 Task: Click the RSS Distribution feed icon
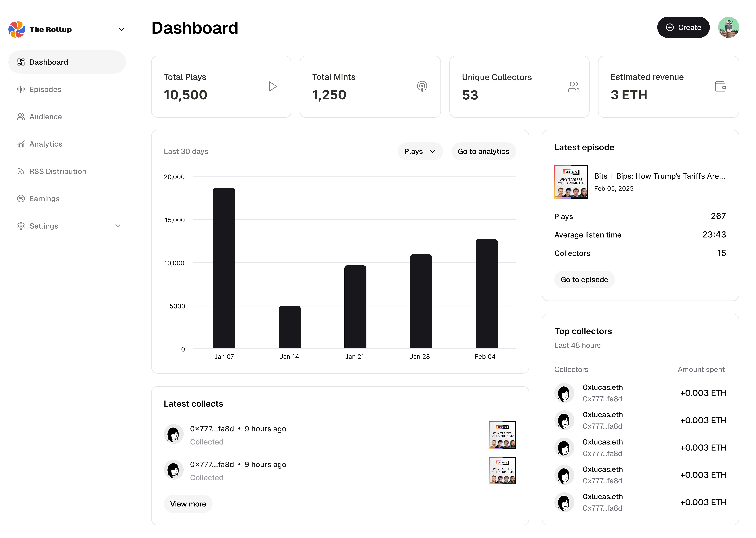tap(21, 171)
